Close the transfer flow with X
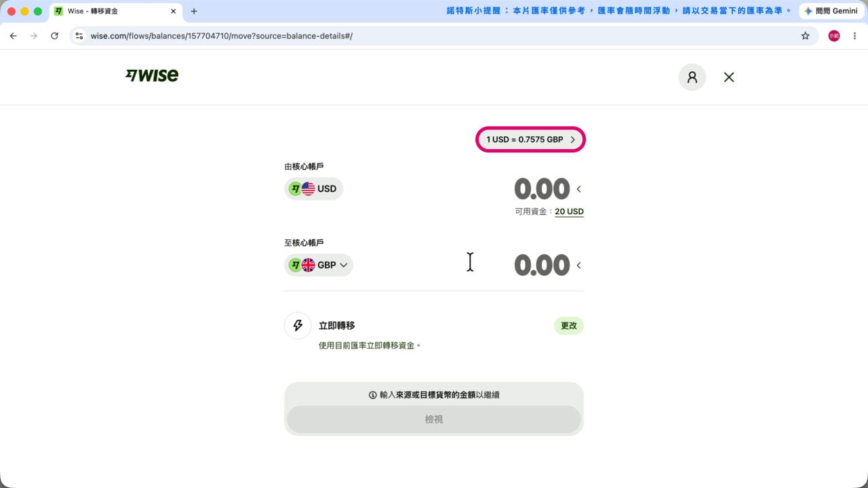Screen dimensions: 868x488 click(x=729, y=77)
